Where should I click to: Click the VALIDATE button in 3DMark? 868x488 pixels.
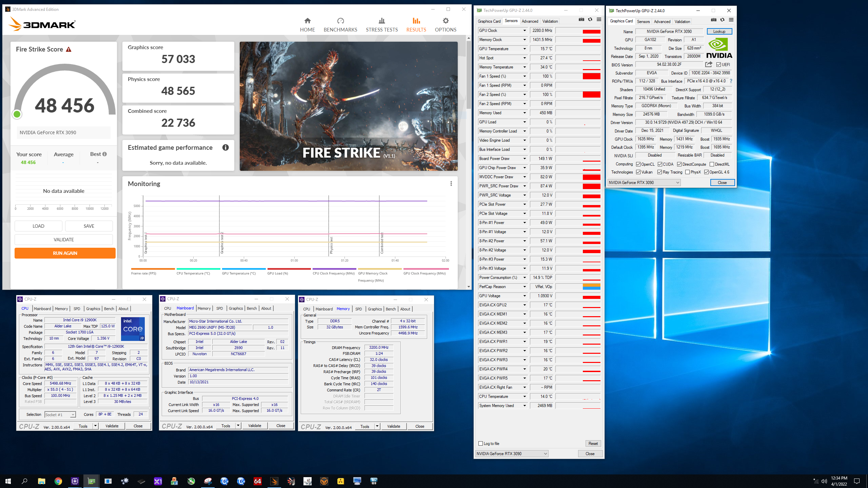pyautogui.click(x=64, y=240)
